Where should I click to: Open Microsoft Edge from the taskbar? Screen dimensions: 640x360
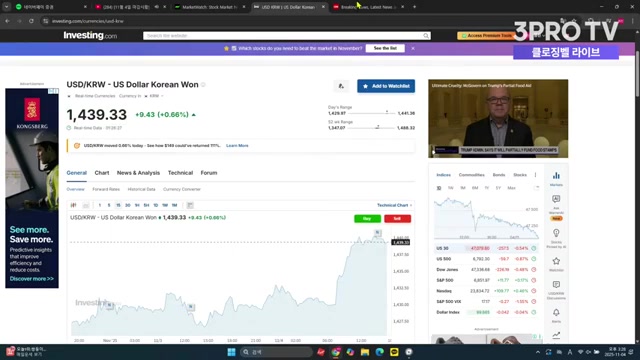380,352
